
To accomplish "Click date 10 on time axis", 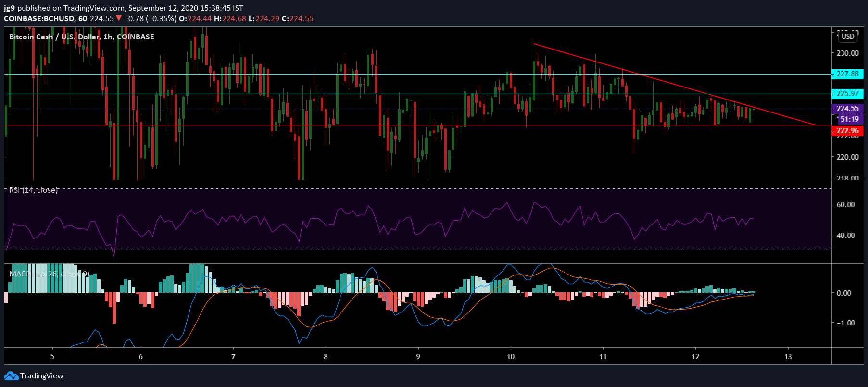I will (511, 357).
